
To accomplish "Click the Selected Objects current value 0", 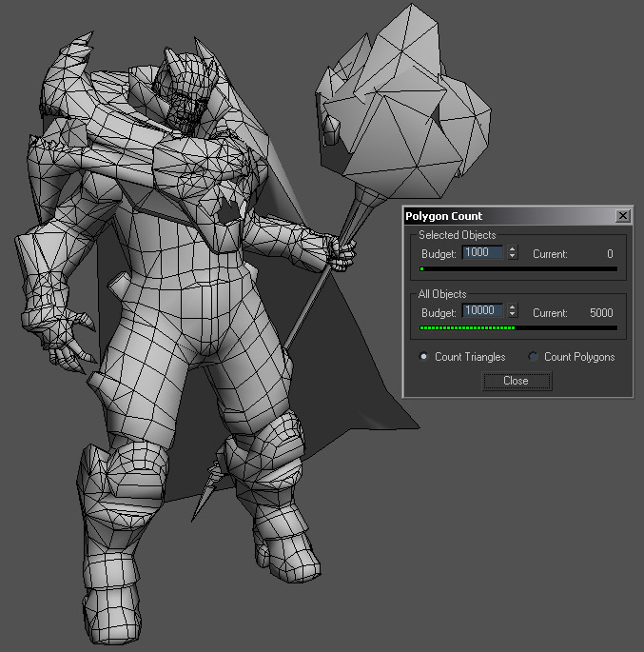I will (x=610, y=253).
